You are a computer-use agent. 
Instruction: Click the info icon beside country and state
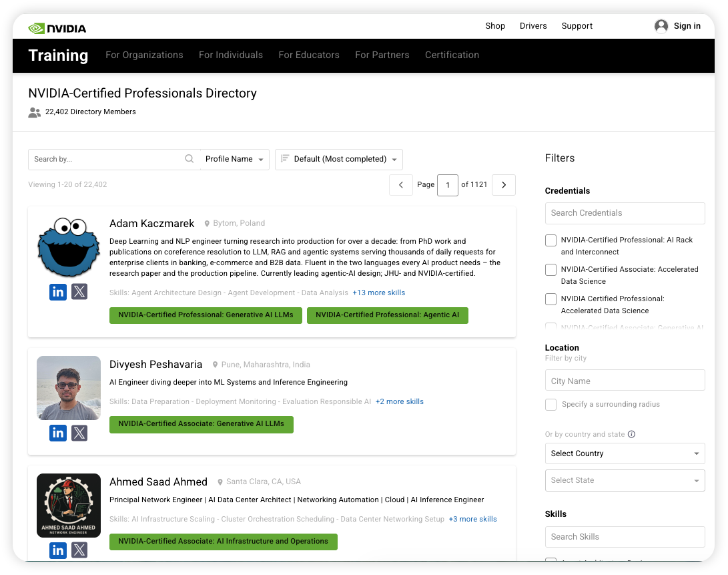pos(631,434)
